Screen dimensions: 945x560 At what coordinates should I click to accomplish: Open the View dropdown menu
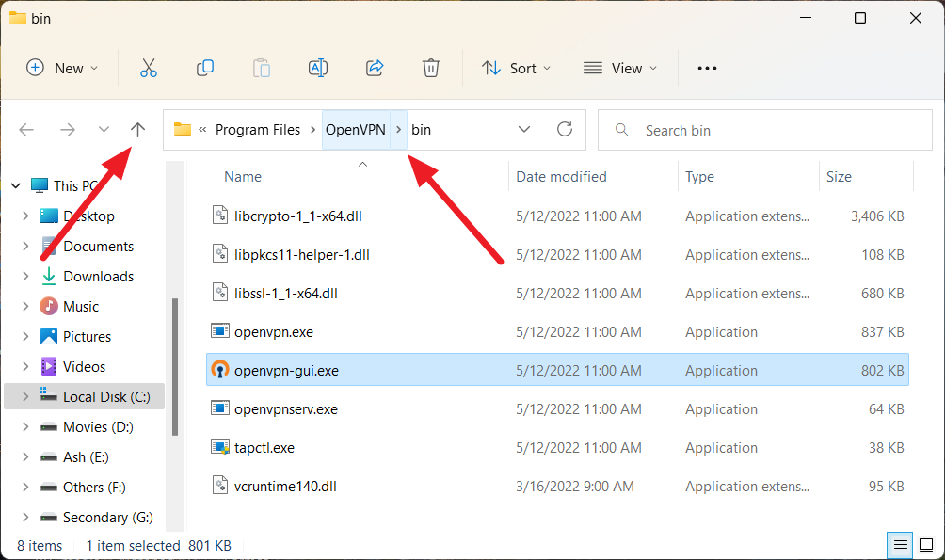pos(620,68)
